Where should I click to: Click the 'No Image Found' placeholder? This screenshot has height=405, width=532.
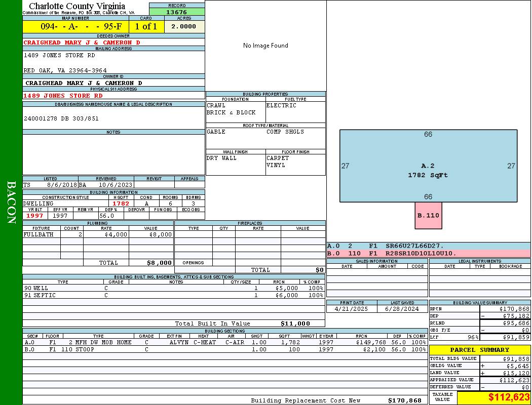(265, 46)
